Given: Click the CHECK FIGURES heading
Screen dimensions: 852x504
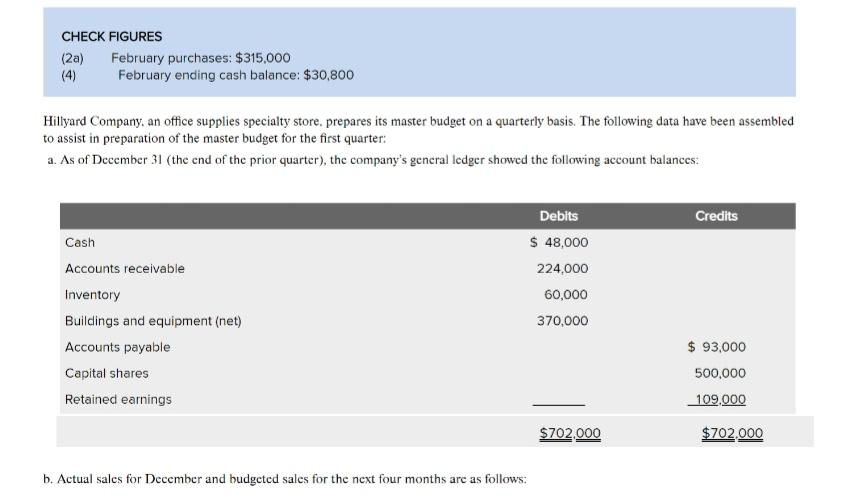Looking at the screenshot, I should click(x=112, y=36).
